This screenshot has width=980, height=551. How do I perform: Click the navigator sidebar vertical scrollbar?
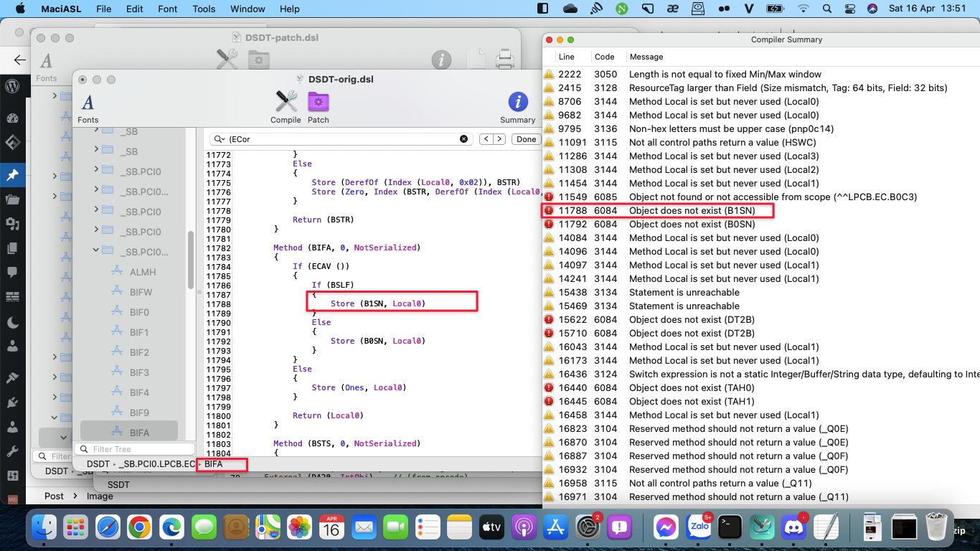191,258
